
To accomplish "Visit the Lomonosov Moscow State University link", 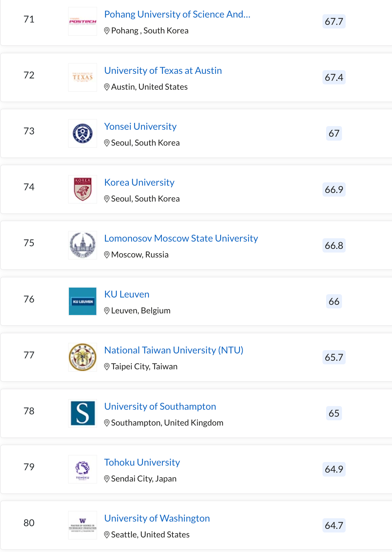I will 181,239.
